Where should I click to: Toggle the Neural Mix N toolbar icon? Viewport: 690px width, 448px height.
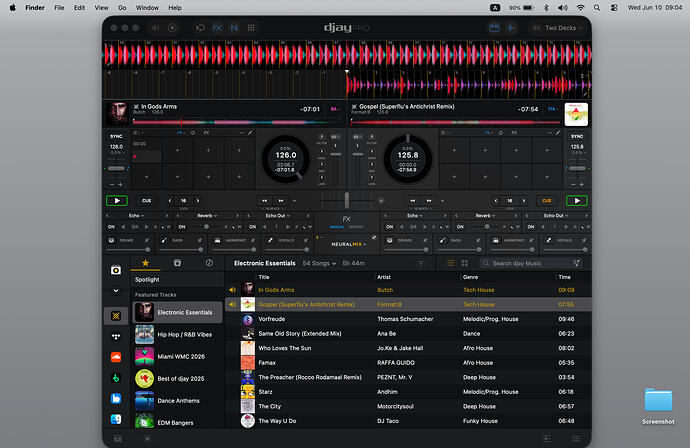(x=234, y=28)
